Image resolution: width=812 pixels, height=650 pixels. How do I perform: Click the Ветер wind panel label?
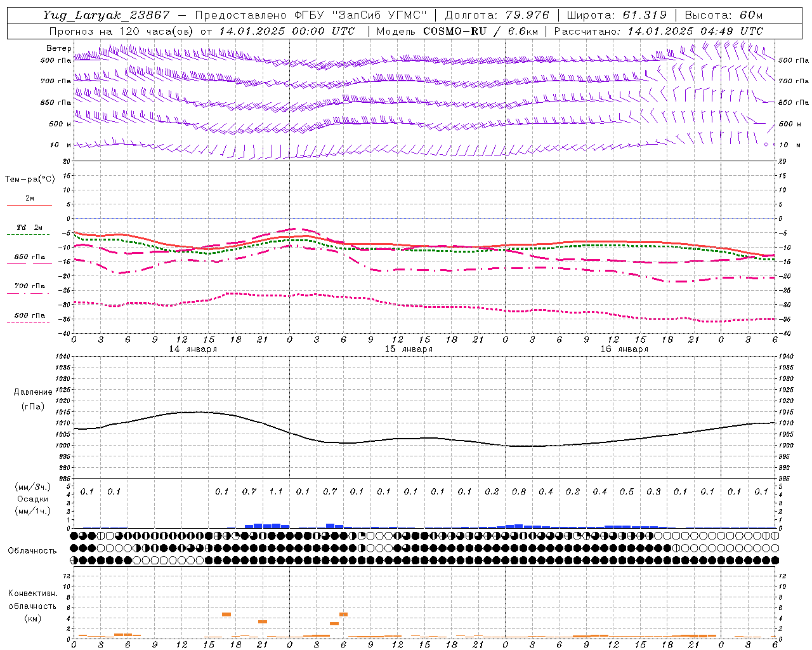click(x=58, y=48)
